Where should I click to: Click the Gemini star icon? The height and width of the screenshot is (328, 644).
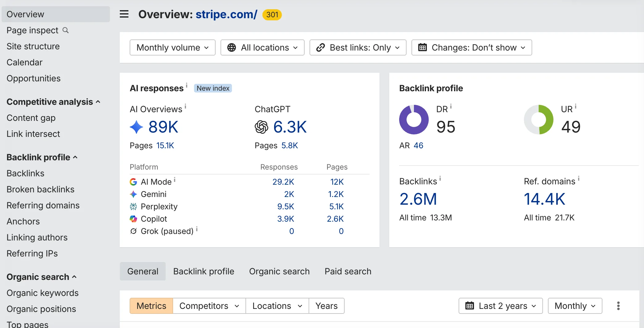(x=133, y=194)
